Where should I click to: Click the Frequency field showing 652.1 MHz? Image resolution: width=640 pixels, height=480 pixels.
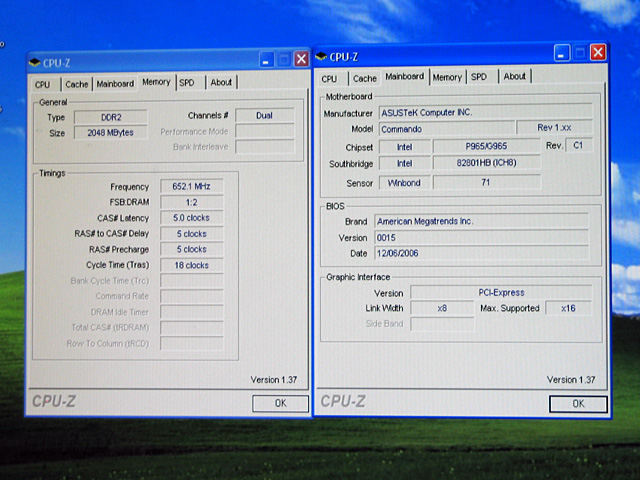coord(191,187)
